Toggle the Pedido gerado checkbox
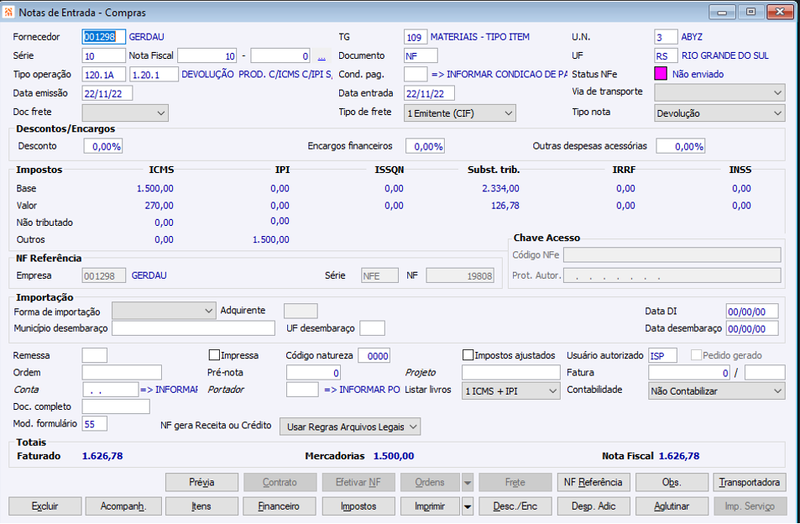Image resolution: width=800 pixels, height=524 pixels. pos(696,355)
